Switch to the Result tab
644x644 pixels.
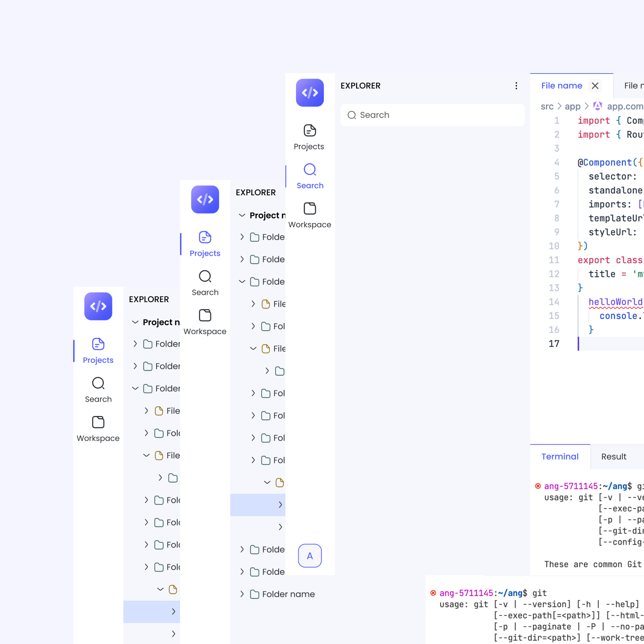614,457
